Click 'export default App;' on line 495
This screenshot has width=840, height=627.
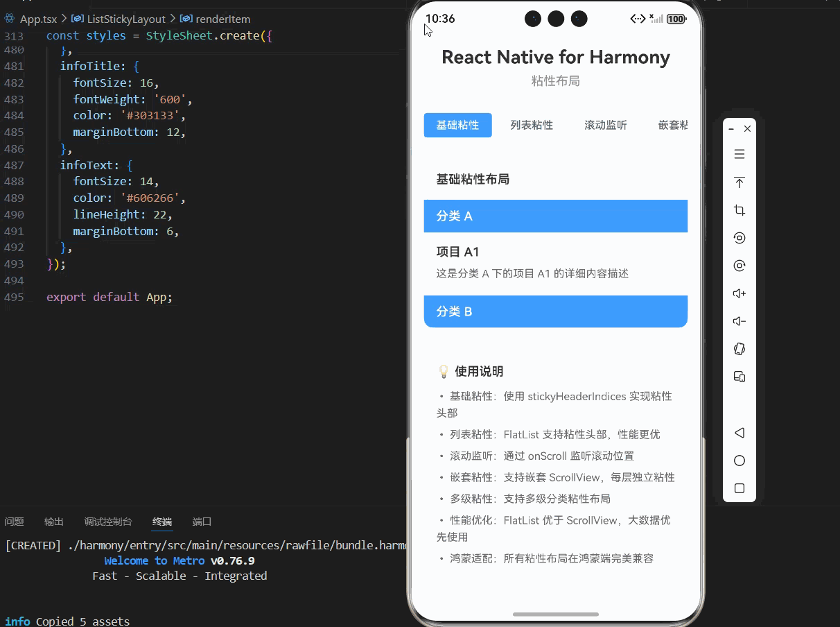point(110,297)
